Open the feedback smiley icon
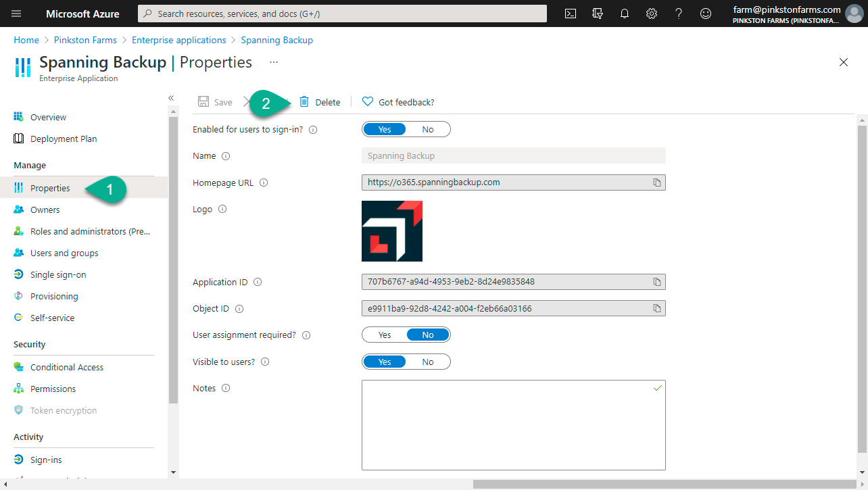This screenshot has width=868, height=490. [x=706, y=14]
